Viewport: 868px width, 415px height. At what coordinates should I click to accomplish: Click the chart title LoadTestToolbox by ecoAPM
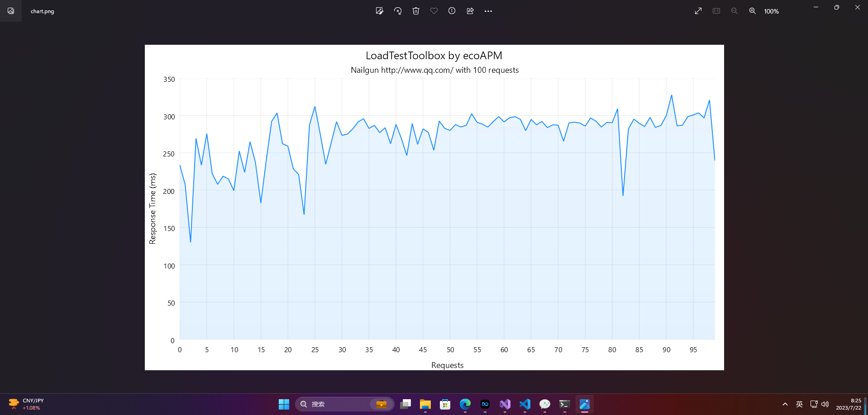tap(434, 56)
